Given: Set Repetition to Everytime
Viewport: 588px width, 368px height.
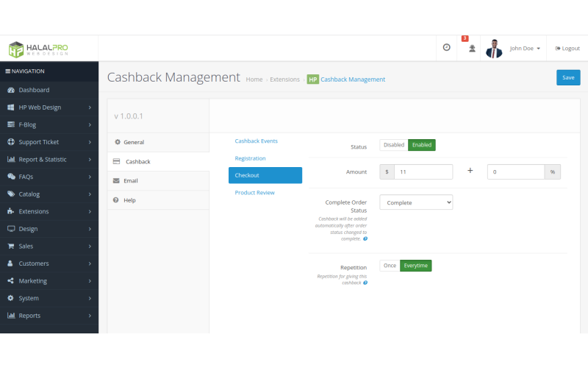Looking at the screenshot, I should (x=416, y=266).
